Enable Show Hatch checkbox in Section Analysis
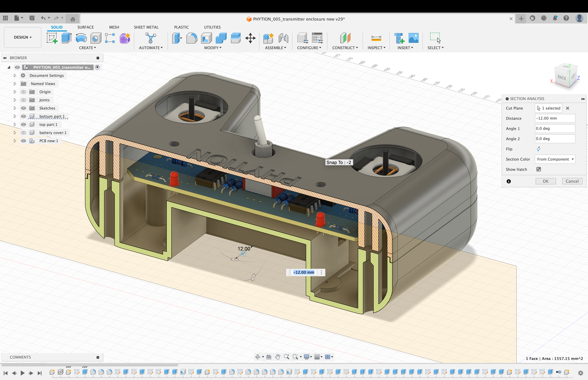The width and height of the screenshot is (588, 380). (539, 169)
